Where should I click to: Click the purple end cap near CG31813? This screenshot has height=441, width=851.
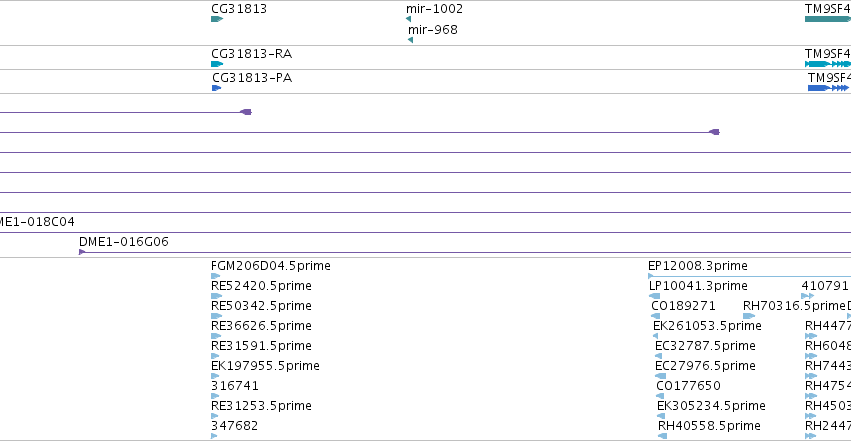click(246, 112)
